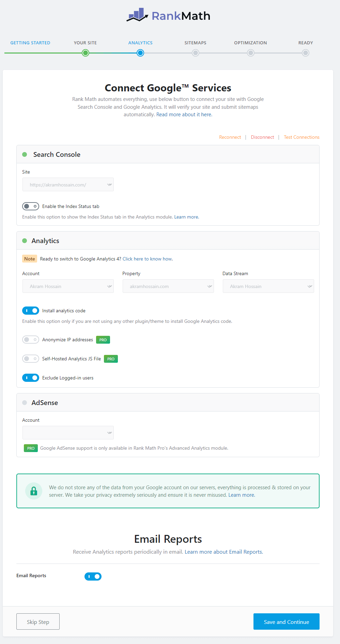The width and height of the screenshot is (340, 644).
Task: Click the PRO badge beside Self-Hosted Analytics
Action: click(x=111, y=359)
